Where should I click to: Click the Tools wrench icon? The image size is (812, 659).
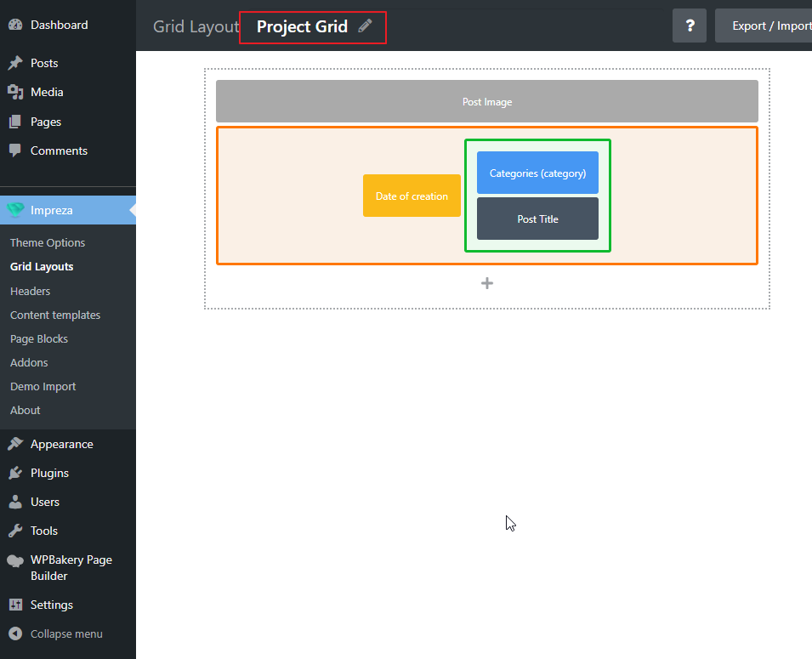[15, 531]
